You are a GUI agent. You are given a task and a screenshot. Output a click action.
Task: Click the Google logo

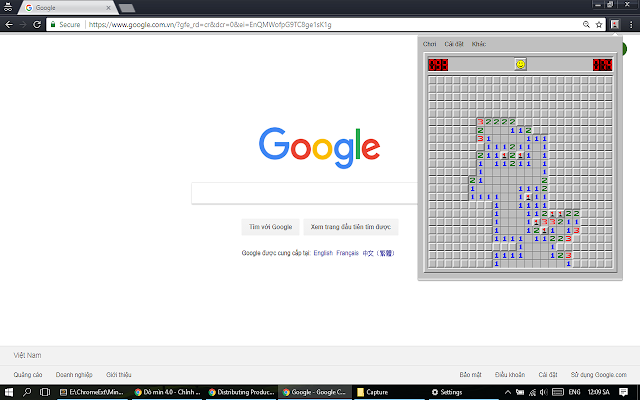click(320, 148)
